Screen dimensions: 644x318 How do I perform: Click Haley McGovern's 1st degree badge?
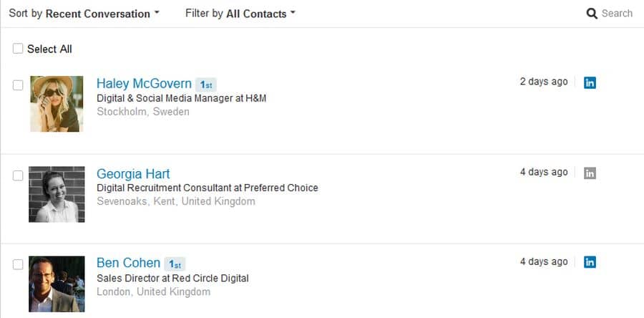point(206,85)
